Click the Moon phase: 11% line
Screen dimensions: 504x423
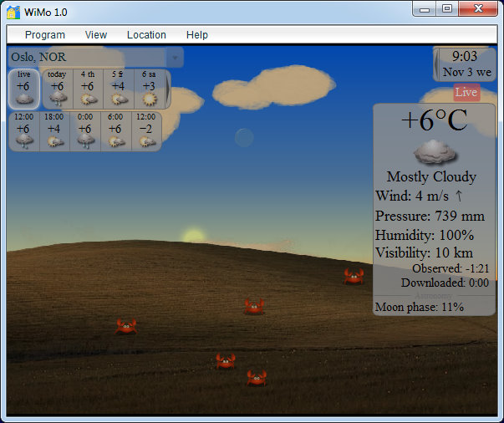[x=420, y=307]
